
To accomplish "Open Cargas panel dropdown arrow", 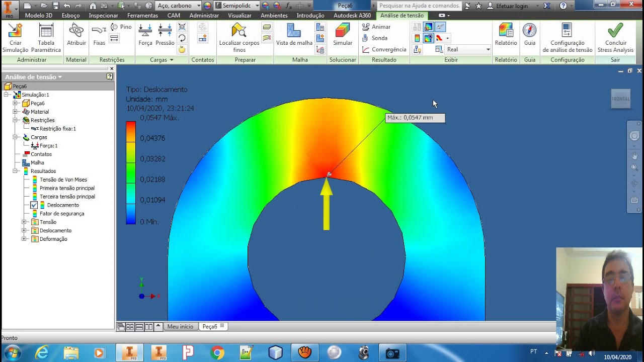I will pyautogui.click(x=172, y=60).
